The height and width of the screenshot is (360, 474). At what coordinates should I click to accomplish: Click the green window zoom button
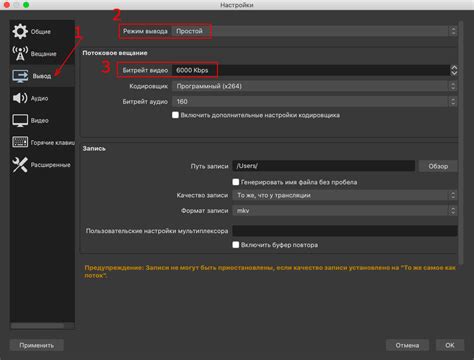[x=26, y=5]
